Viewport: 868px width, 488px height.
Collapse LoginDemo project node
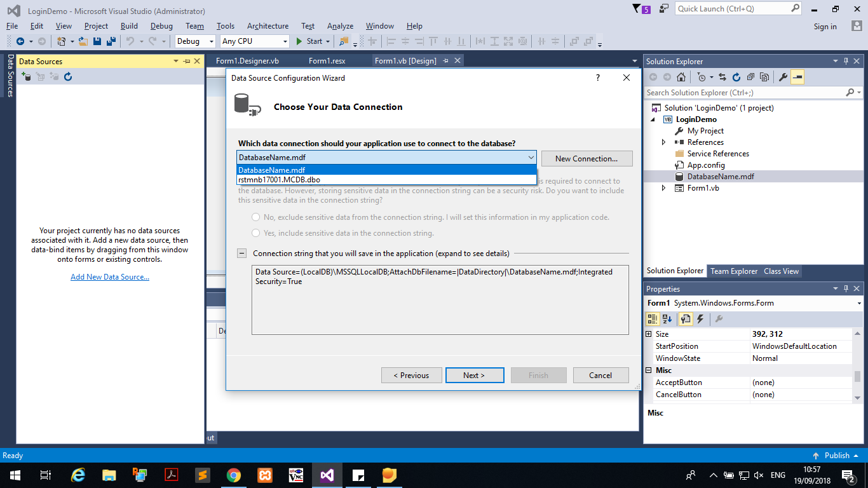(x=653, y=119)
